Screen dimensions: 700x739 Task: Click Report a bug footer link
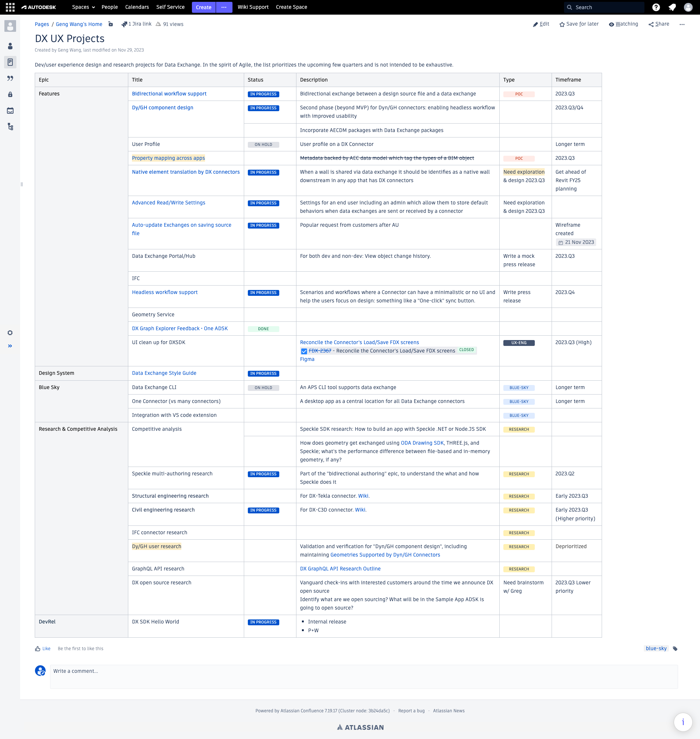[x=411, y=710]
